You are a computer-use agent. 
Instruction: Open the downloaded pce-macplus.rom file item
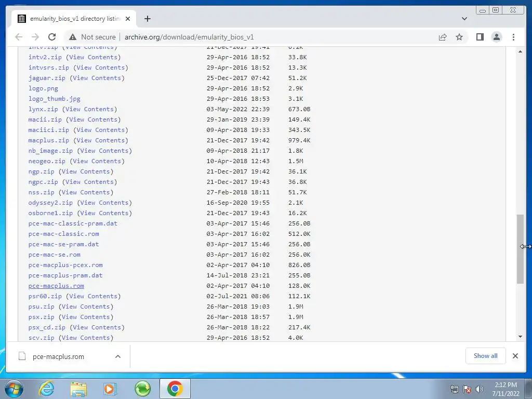pyautogui.click(x=58, y=356)
